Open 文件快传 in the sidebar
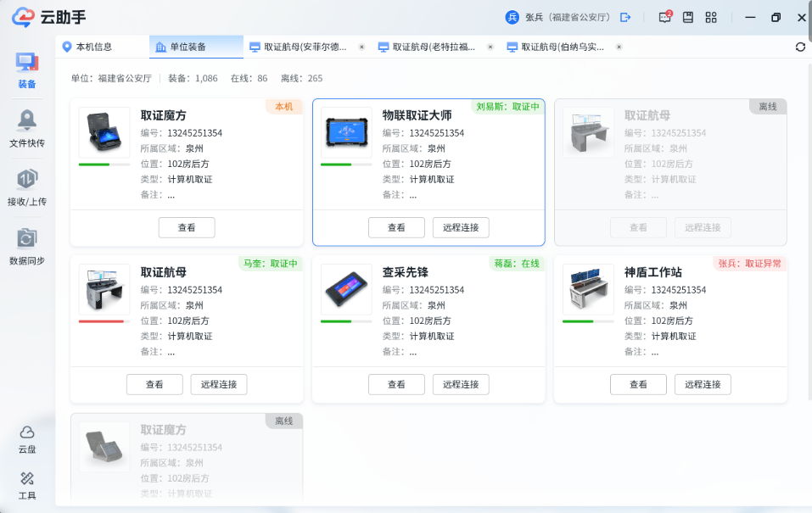The image size is (812, 513). point(27,128)
